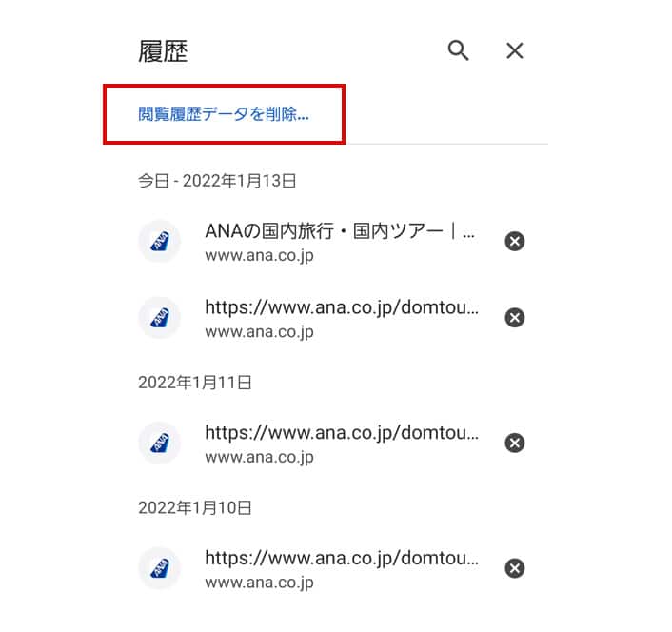This screenshot has height=632, width=672.
Task: Delete the January 10 history entry
Action: click(514, 568)
